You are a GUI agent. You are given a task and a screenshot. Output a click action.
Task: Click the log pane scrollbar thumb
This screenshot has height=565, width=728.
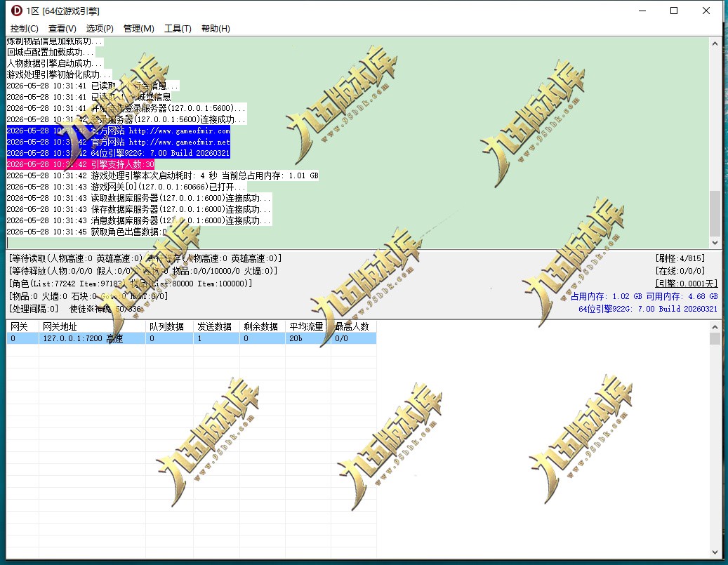pyautogui.click(x=715, y=213)
